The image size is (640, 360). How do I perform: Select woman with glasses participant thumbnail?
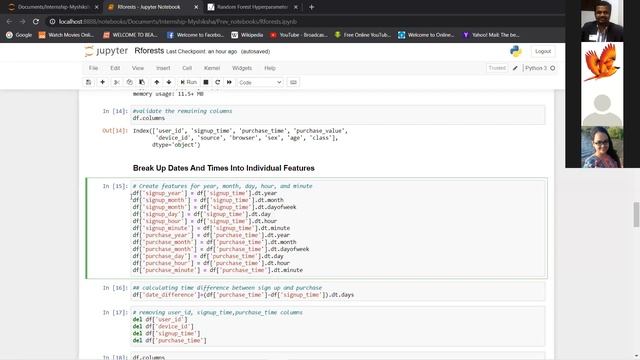(602, 147)
